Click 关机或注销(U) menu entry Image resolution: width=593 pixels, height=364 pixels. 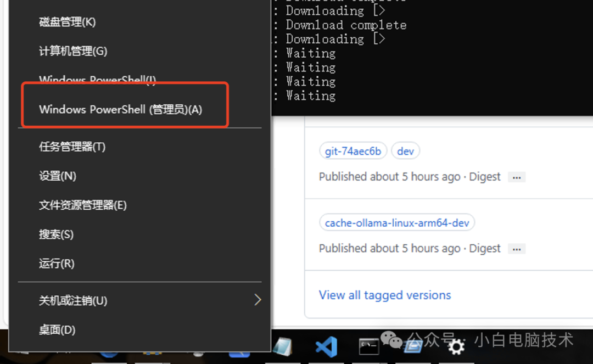(x=140, y=300)
